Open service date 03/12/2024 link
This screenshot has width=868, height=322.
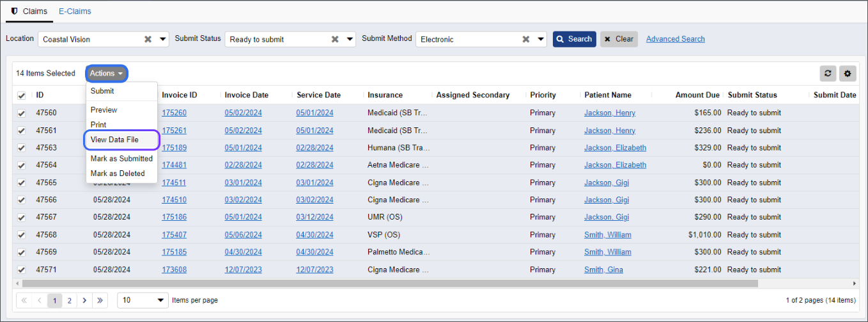tap(314, 217)
